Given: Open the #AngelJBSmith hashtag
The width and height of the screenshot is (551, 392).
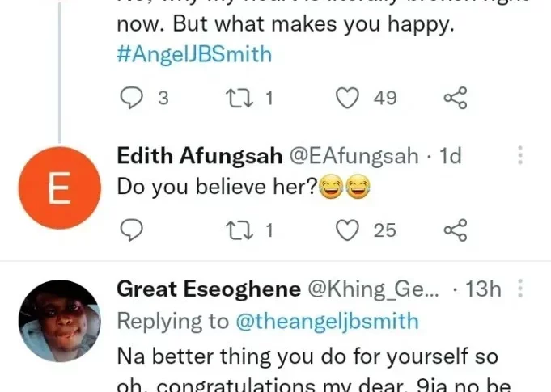Looking at the screenshot, I should 194,56.
